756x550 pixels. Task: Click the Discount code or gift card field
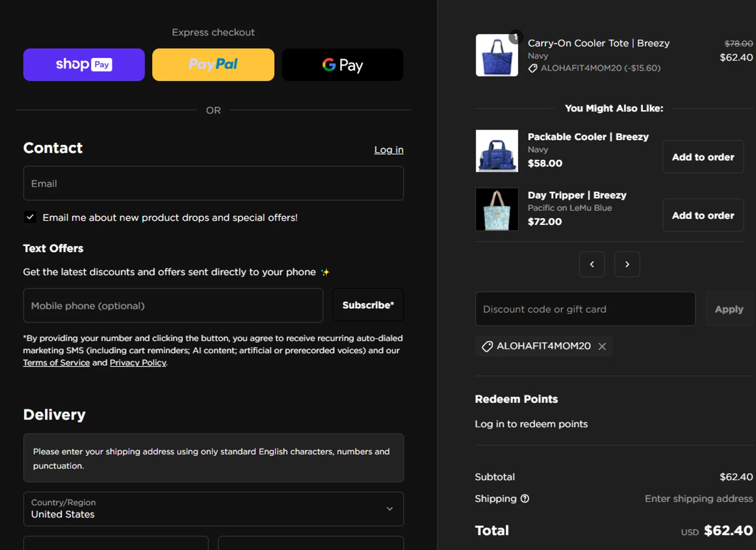pos(585,309)
